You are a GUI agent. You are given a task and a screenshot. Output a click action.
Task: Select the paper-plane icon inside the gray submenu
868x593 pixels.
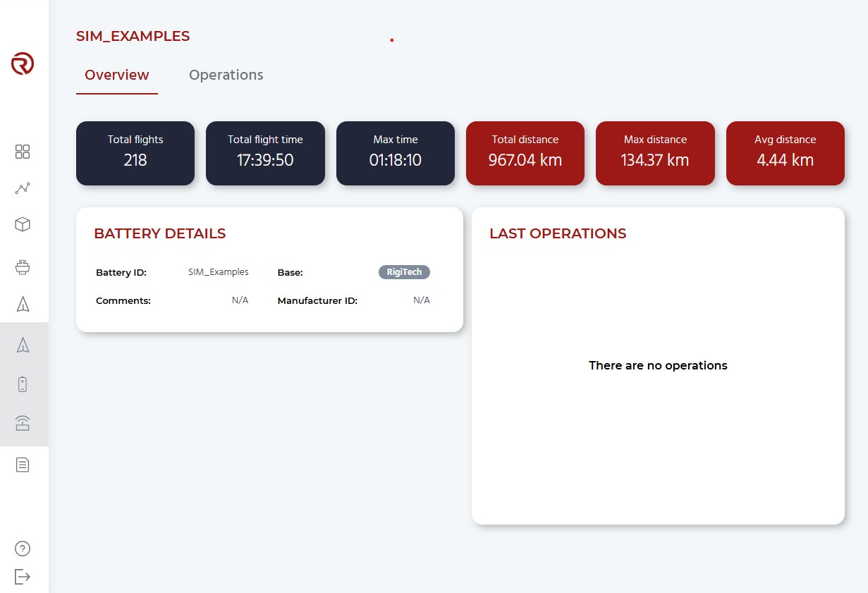[x=23, y=345]
